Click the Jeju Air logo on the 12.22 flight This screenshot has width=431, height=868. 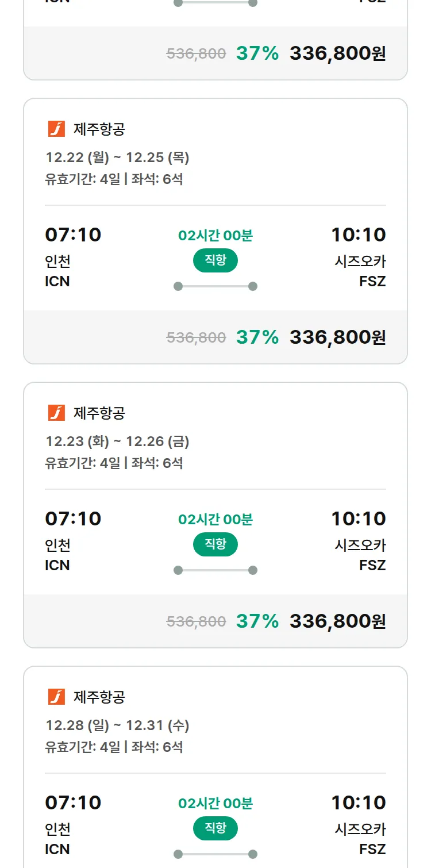56,129
